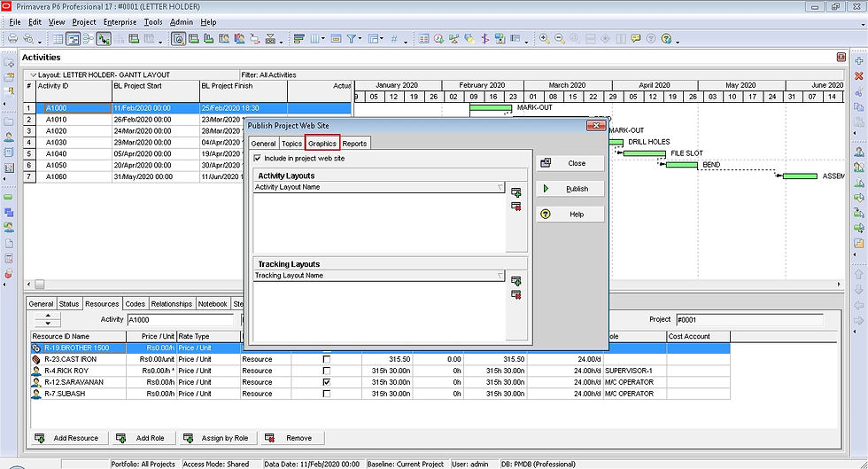Click the Add icon beside Tracking Layouts
868x469 pixels.
pos(515,280)
